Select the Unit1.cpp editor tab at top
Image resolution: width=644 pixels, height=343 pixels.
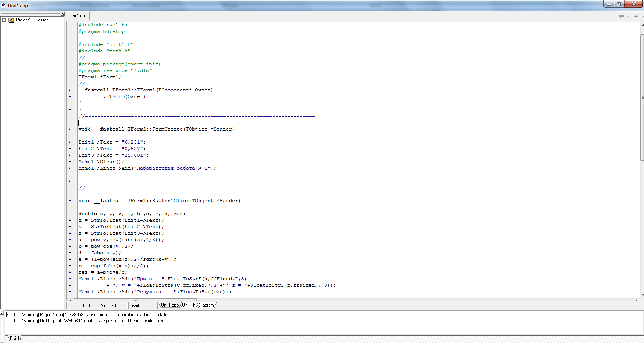coord(78,16)
